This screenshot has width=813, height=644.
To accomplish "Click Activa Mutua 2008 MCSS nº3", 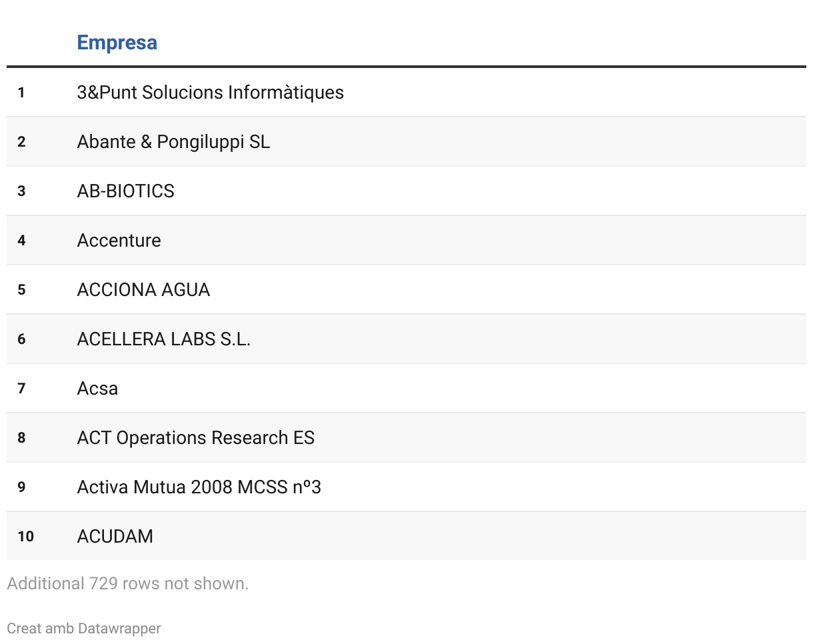I will click(199, 487).
